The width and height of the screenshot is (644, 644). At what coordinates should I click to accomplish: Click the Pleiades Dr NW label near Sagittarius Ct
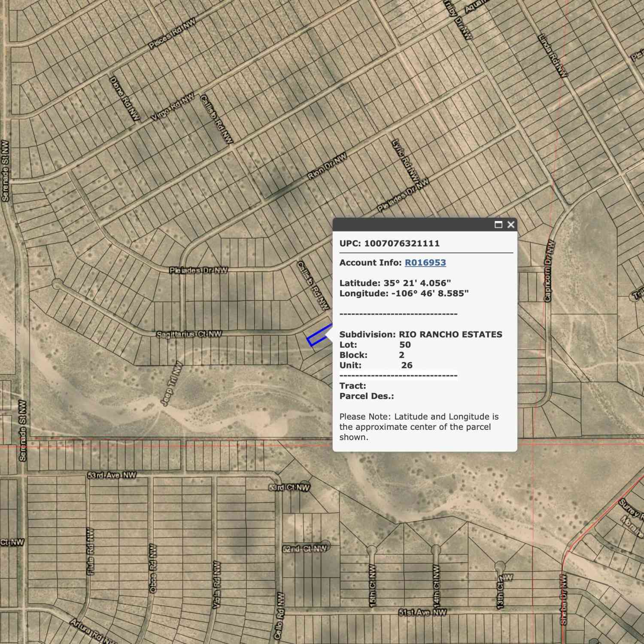[x=198, y=270]
